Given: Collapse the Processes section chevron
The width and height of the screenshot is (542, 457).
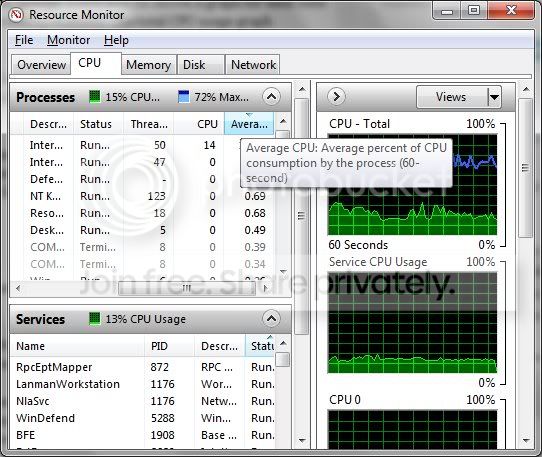Looking at the screenshot, I should (x=271, y=97).
